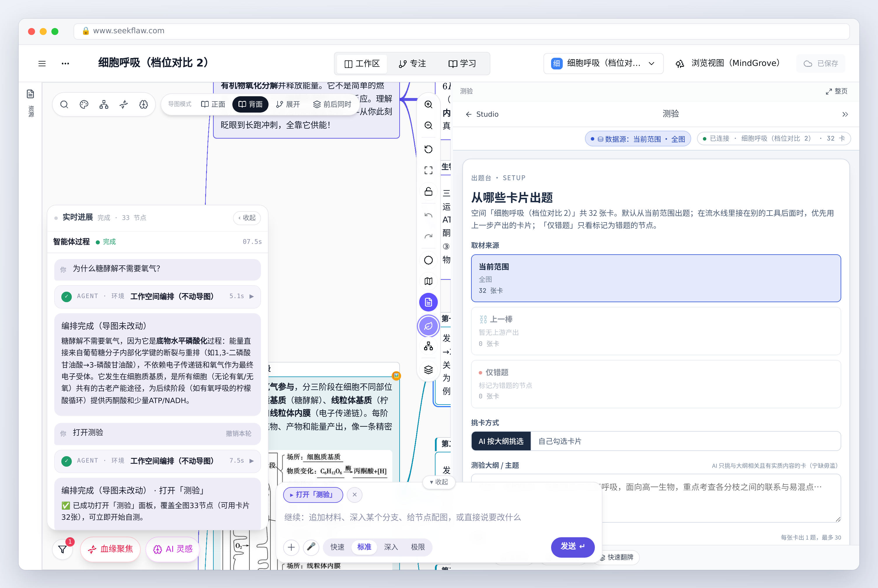Click the 血缘聚焦 button

(110, 549)
